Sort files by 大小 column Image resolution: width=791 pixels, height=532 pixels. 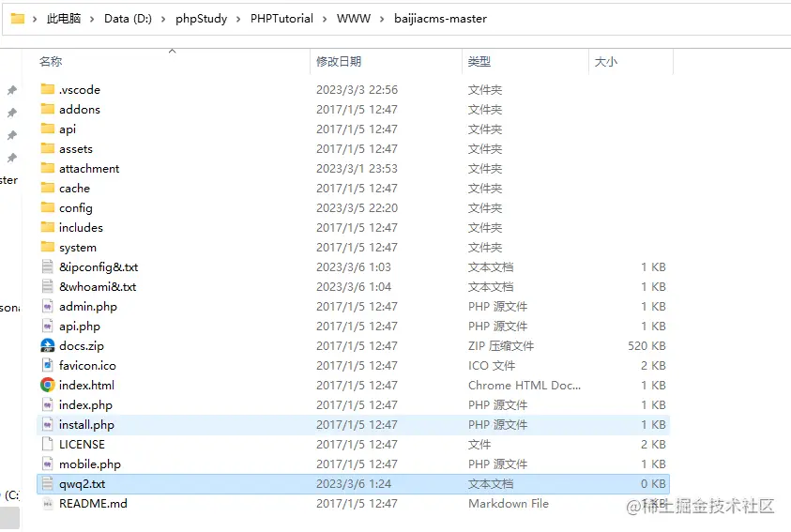[x=606, y=62]
